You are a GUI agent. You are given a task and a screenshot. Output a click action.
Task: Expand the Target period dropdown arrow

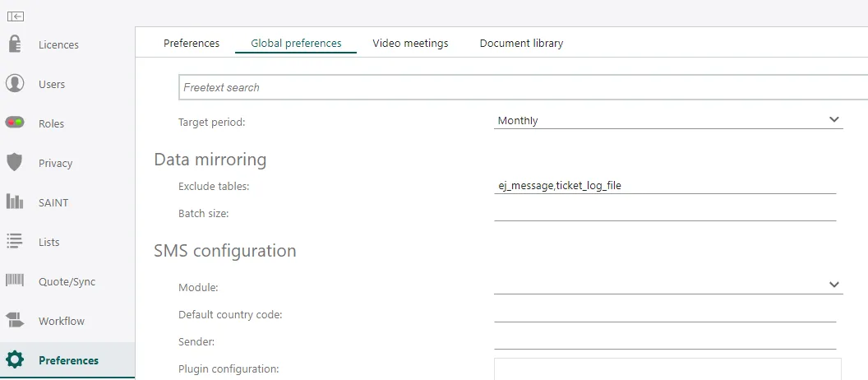click(x=834, y=120)
